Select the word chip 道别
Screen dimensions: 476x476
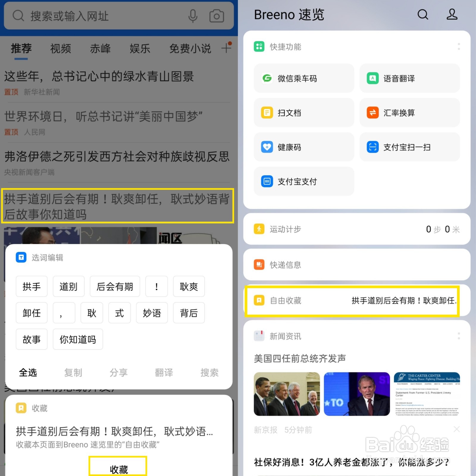tap(68, 286)
